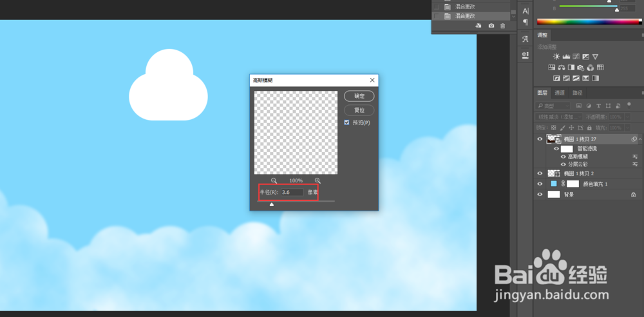Open blending options for 高斯模糊 filter
This screenshot has height=317, width=644.
[x=635, y=157]
